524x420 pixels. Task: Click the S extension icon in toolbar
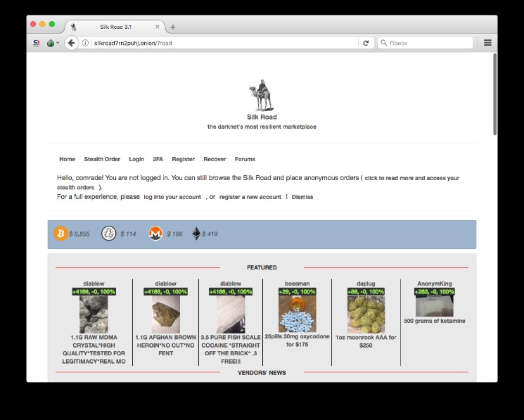[x=37, y=43]
